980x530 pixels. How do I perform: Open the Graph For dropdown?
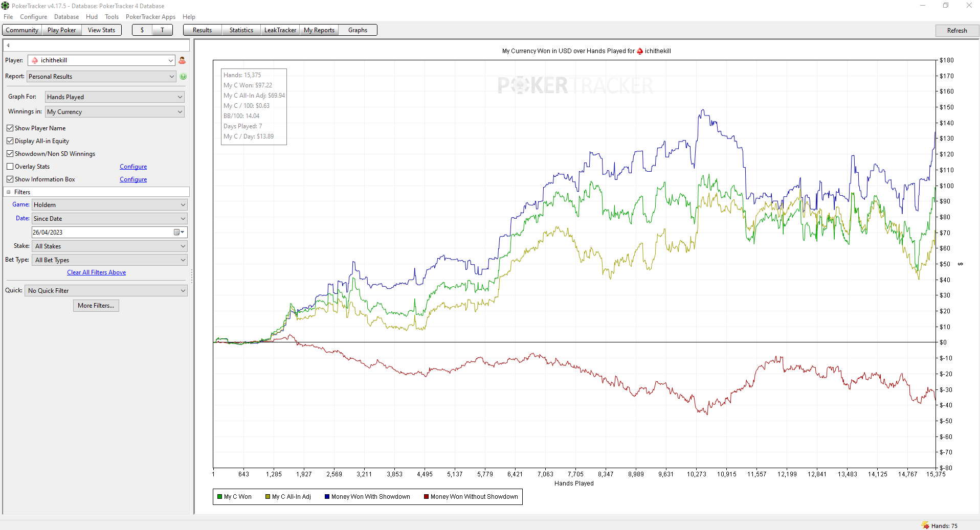pyautogui.click(x=115, y=97)
